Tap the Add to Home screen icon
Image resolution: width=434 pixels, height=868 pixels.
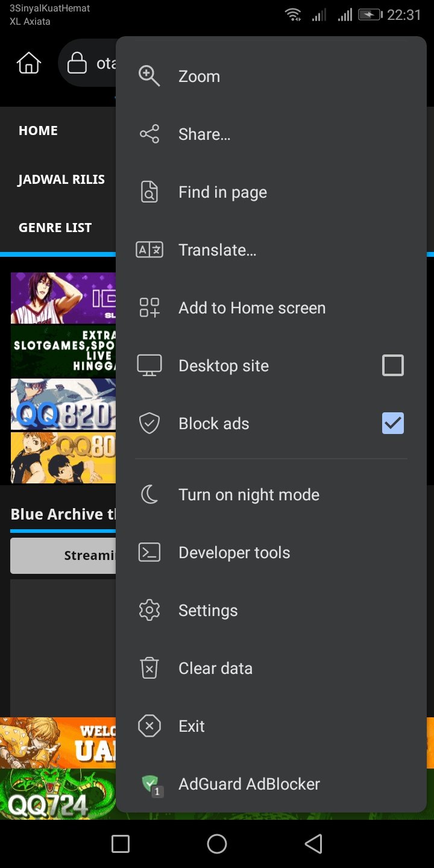point(149,308)
